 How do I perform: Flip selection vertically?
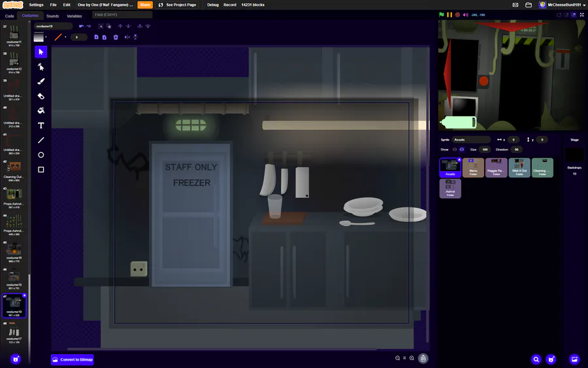135,37
